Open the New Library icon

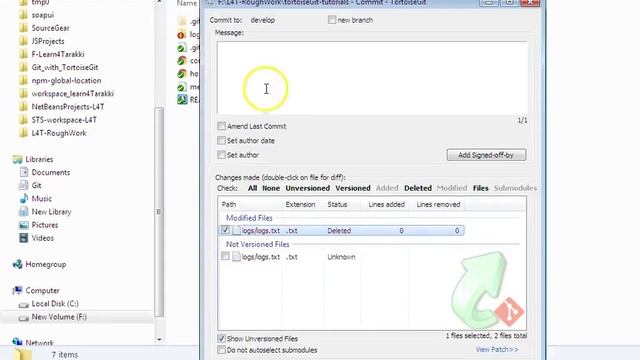(24, 211)
